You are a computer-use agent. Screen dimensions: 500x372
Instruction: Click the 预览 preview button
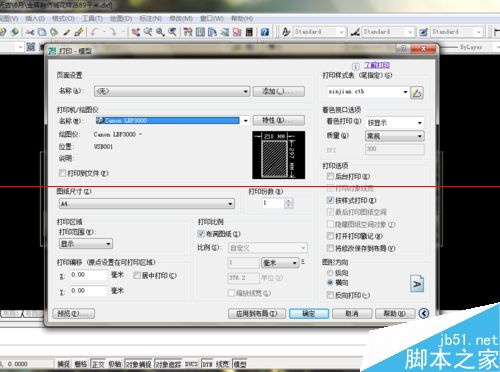coord(74,313)
